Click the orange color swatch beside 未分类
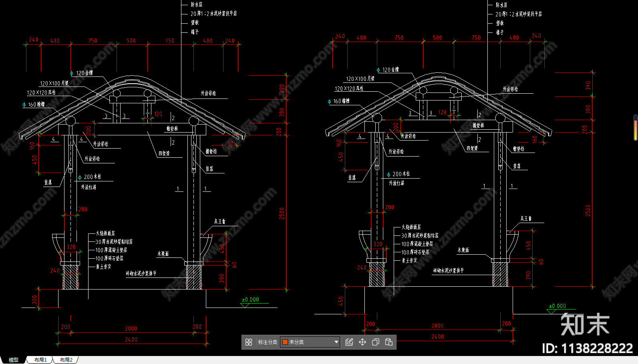The height and width of the screenshot is (364, 638). tap(285, 342)
